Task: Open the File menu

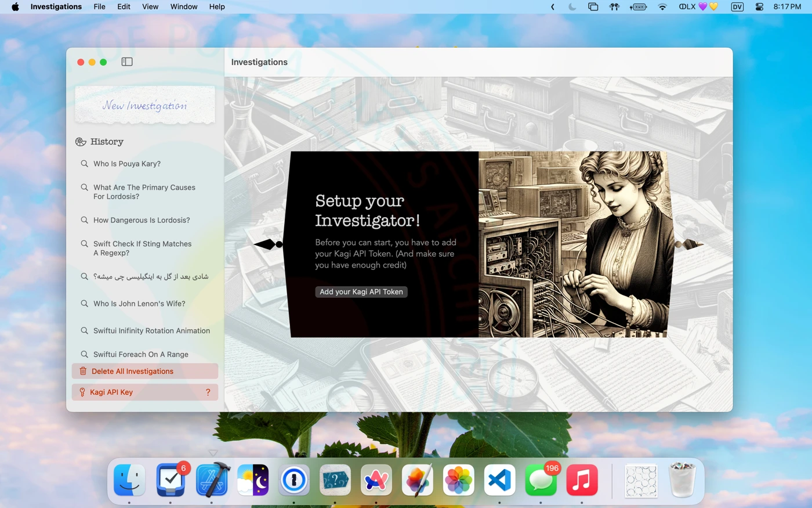Action: pyautogui.click(x=99, y=7)
